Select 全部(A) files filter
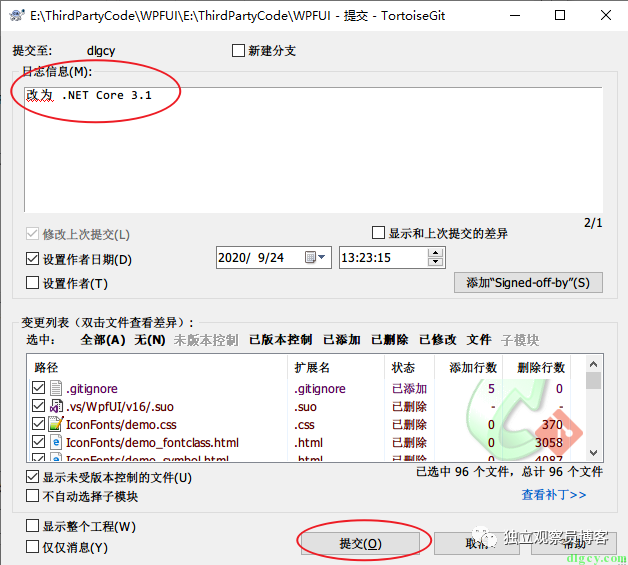 [x=103, y=340]
